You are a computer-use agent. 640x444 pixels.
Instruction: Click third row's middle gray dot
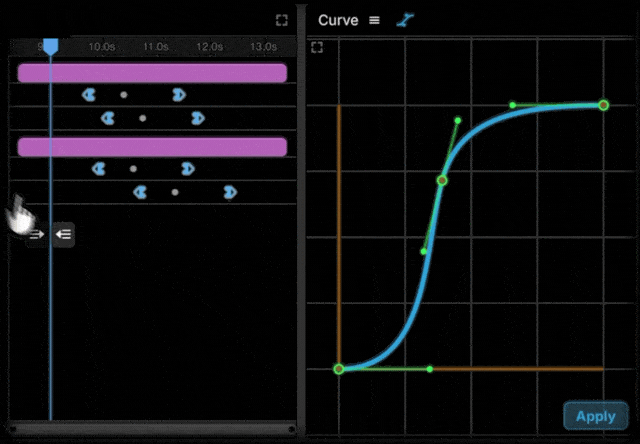[x=133, y=169]
